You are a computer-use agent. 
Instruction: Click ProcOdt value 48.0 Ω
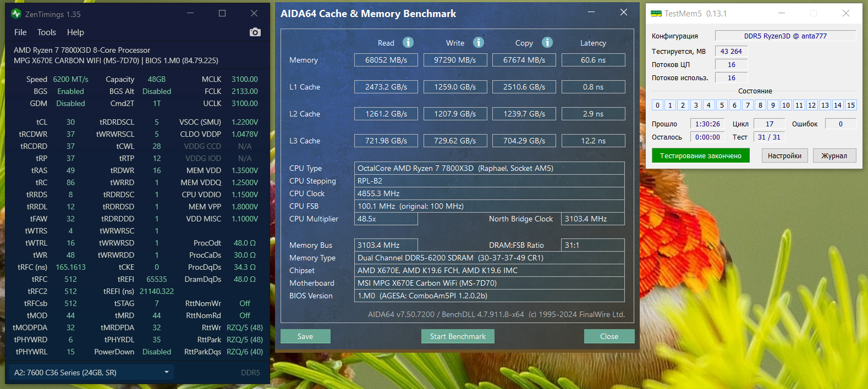pos(245,243)
